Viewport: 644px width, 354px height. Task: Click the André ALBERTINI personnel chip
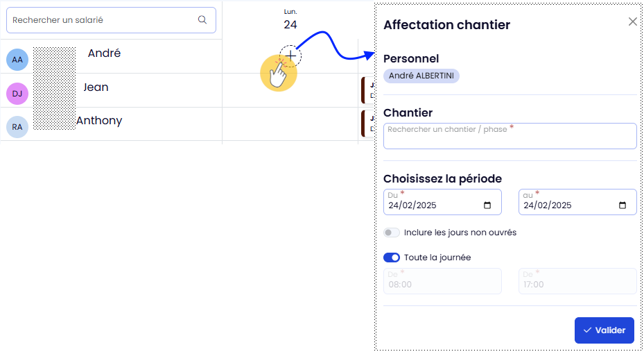(x=421, y=76)
